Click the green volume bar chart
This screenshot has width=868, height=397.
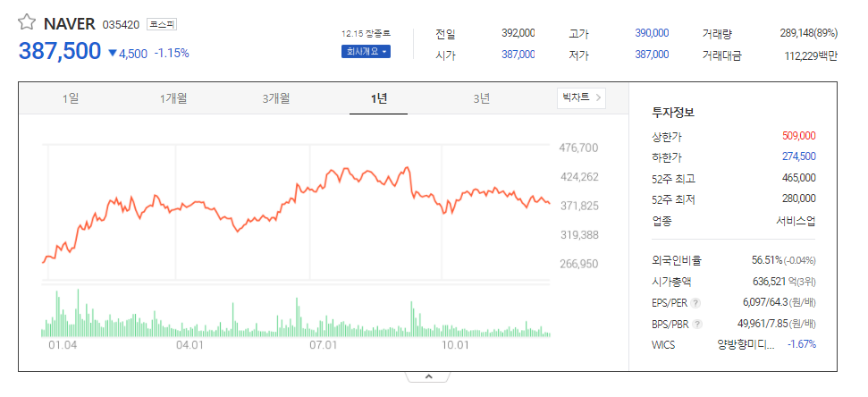pos(296,313)
